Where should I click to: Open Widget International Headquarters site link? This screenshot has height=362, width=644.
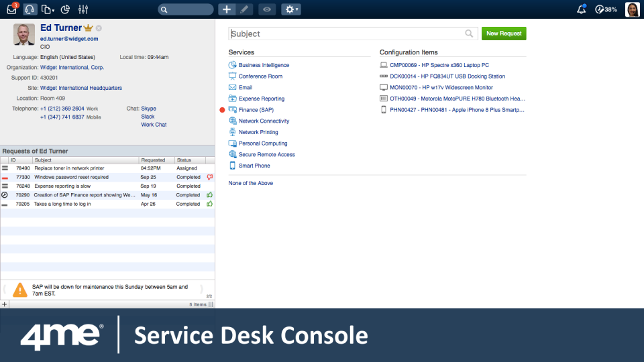81,88
